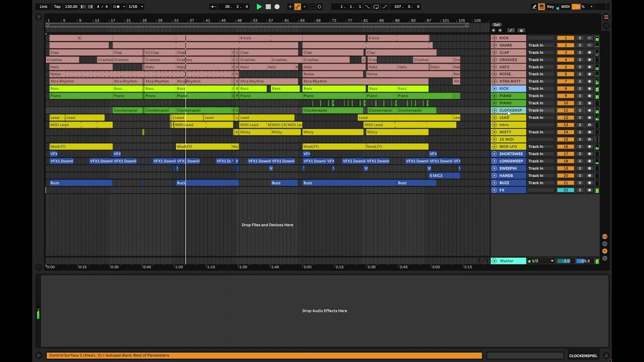This screenshot has height=362, width=644.
Task: Solo the MISTY track
Action: click(x=580, y=132)
